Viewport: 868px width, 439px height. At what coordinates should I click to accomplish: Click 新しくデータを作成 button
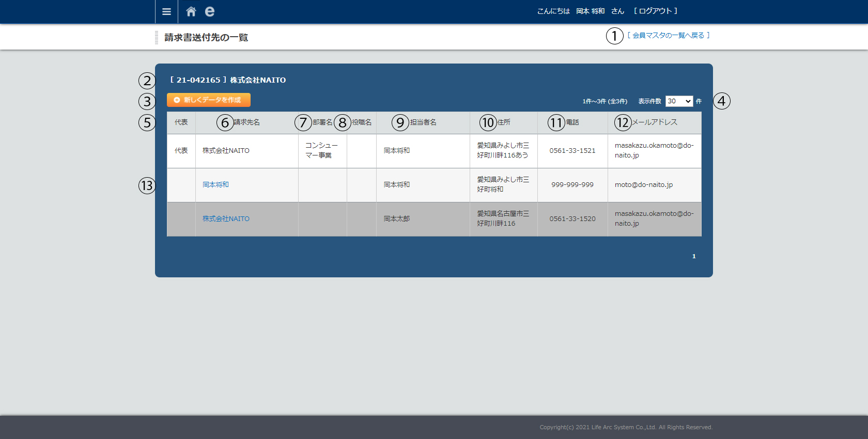coord(209,100)
